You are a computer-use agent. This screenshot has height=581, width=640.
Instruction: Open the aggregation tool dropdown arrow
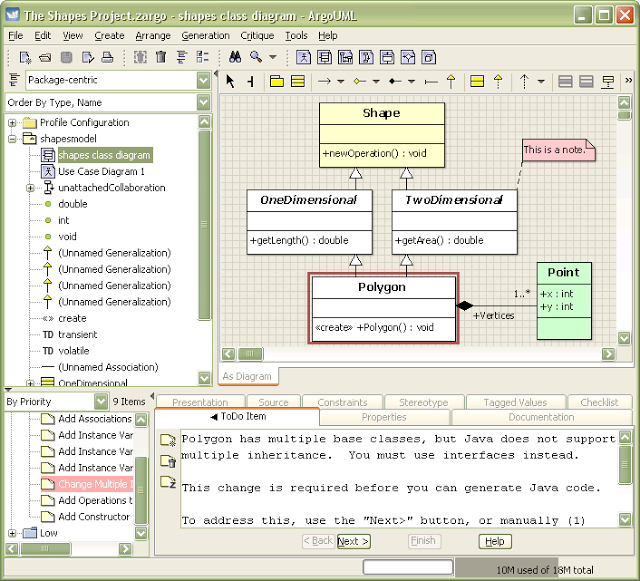pyautogui.click(x=376, y=81)
